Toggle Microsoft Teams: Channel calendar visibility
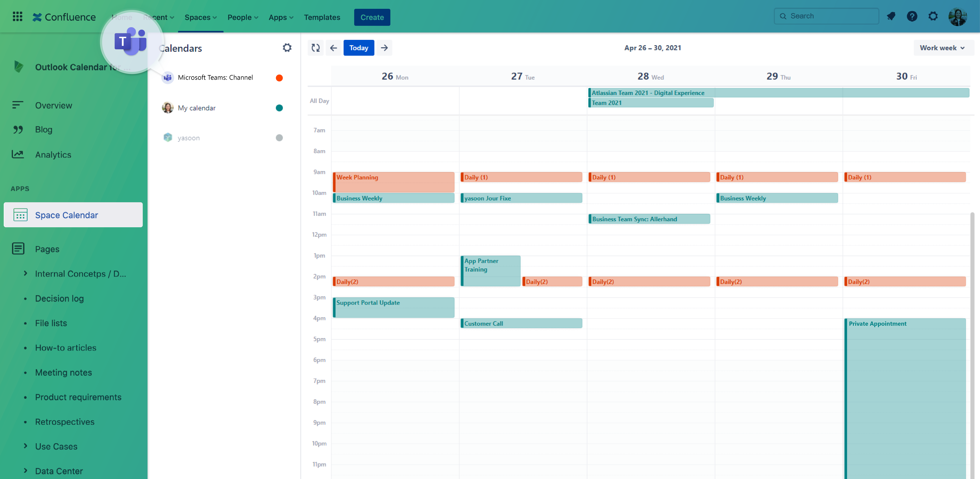 (x=280, y=78)
